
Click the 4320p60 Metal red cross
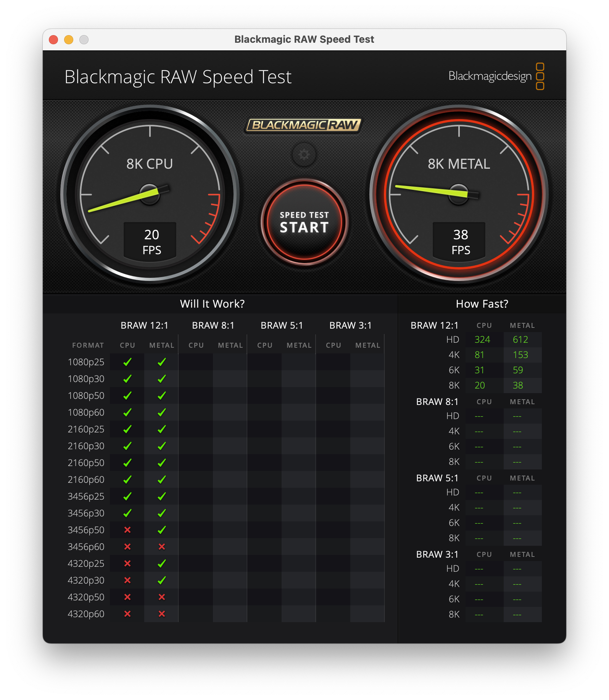point(162,614)
